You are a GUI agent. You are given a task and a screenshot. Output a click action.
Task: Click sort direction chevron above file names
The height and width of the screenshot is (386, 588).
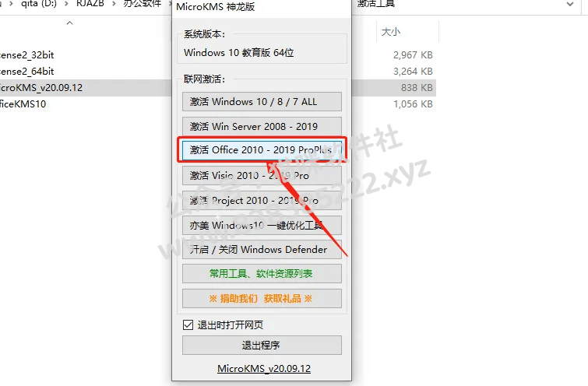69,23
